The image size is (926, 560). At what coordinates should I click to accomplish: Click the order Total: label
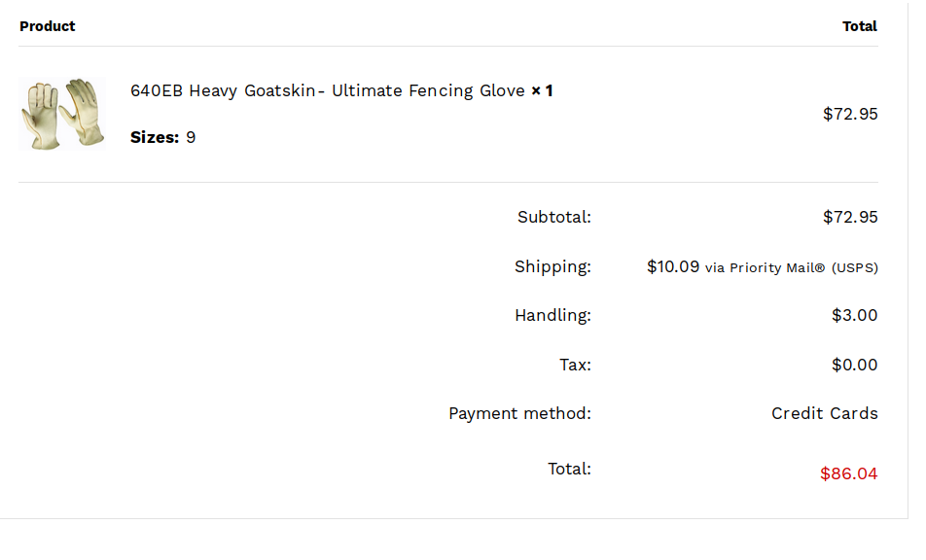click(569, 470)
